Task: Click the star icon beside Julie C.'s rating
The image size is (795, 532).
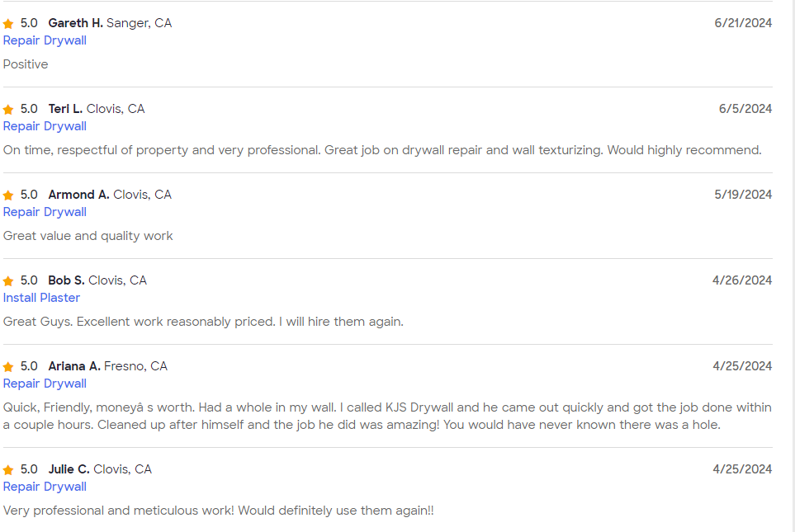Action: coord(8,470)
